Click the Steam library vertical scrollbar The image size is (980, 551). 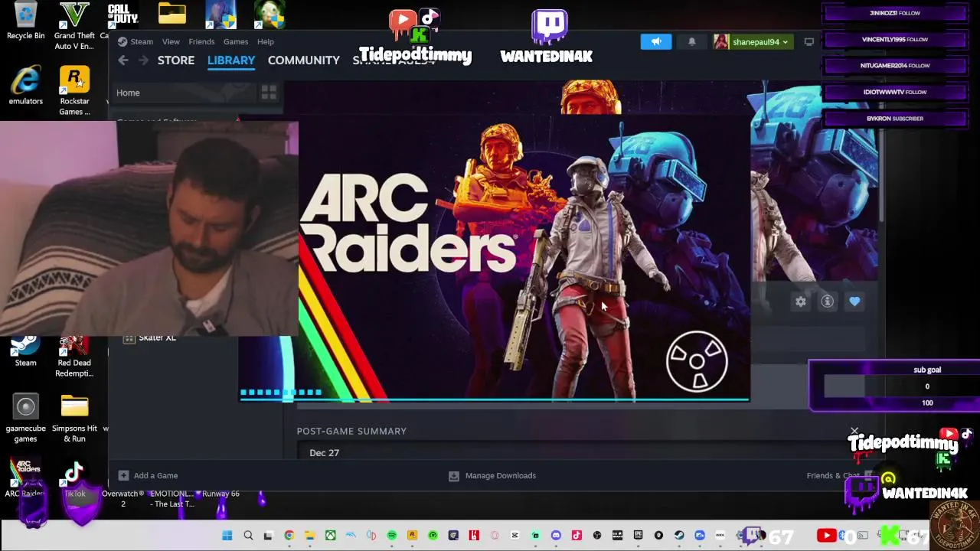coord(881,176)
